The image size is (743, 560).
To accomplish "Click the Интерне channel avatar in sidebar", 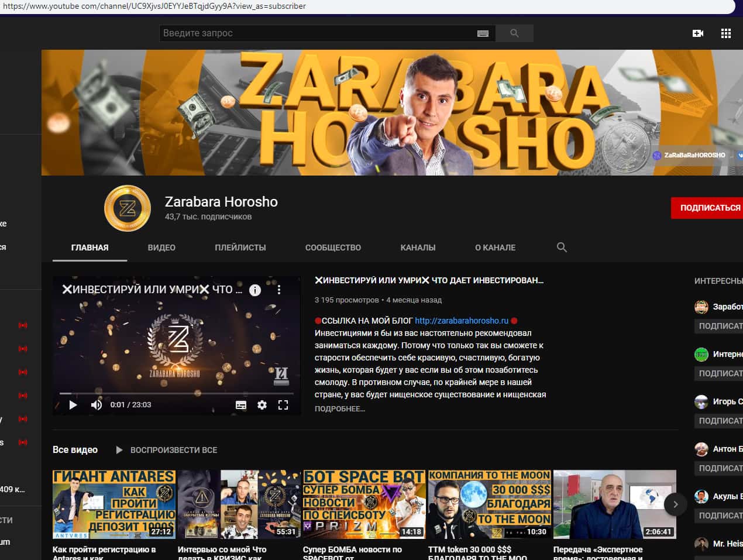I will (701, 354).
